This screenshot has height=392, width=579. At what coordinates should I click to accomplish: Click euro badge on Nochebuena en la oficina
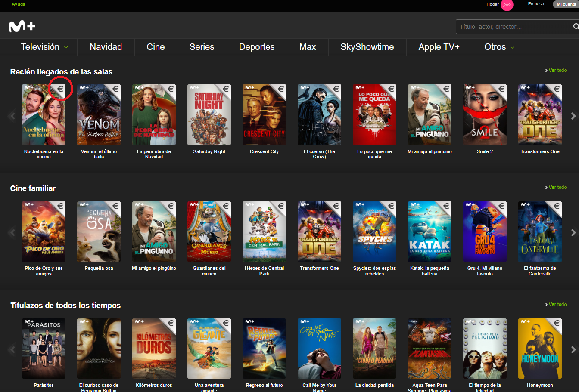pyautogui.click(x=61, y=90)
